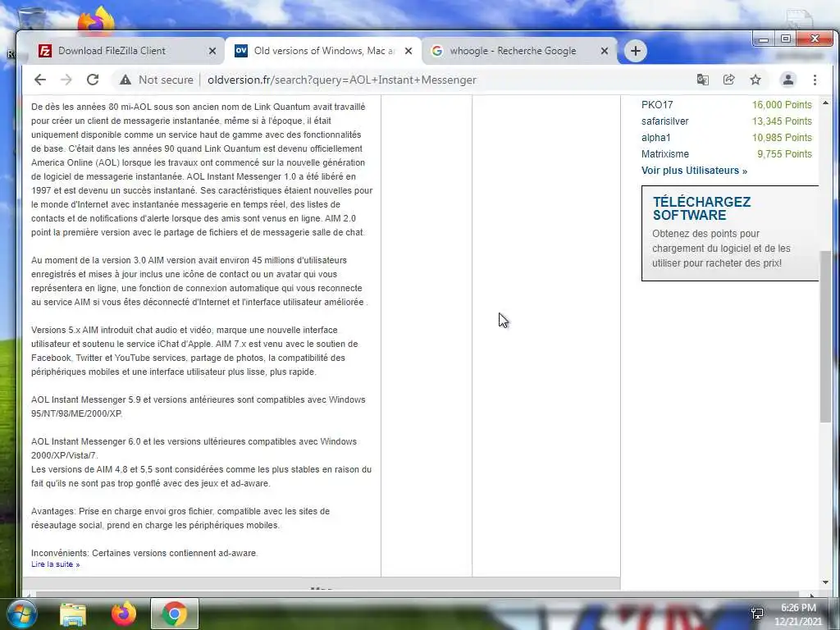This screenshot has height=630, width=840.
Task: Close the Old versions of Windows tab
Action: [409, 51]
